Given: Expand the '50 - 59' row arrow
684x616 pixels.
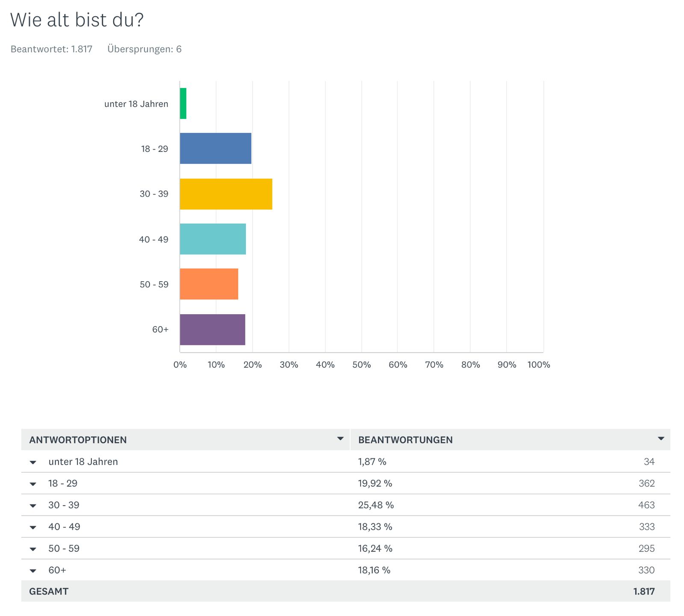Looking at the screenshot, I should 33,549.
